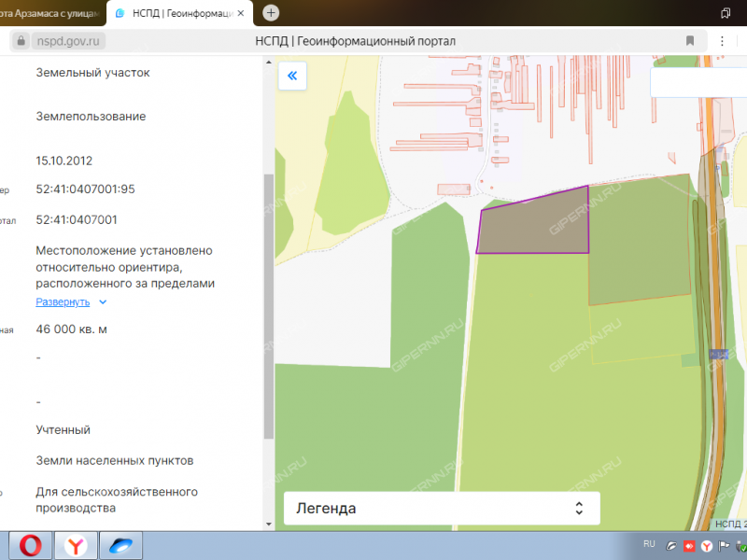Screen dimensions: 747x560
Task: Click the blue browser icon in taskbar
Action: click(x=122, y=545)
